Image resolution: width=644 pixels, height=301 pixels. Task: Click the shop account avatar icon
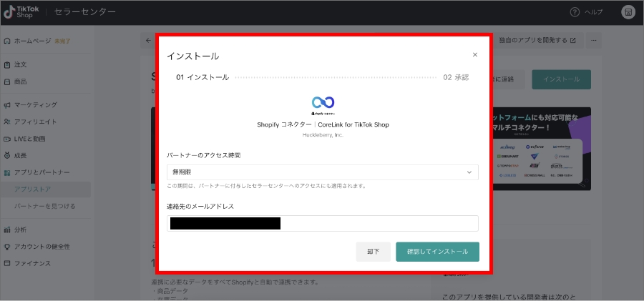pos(628,12)
